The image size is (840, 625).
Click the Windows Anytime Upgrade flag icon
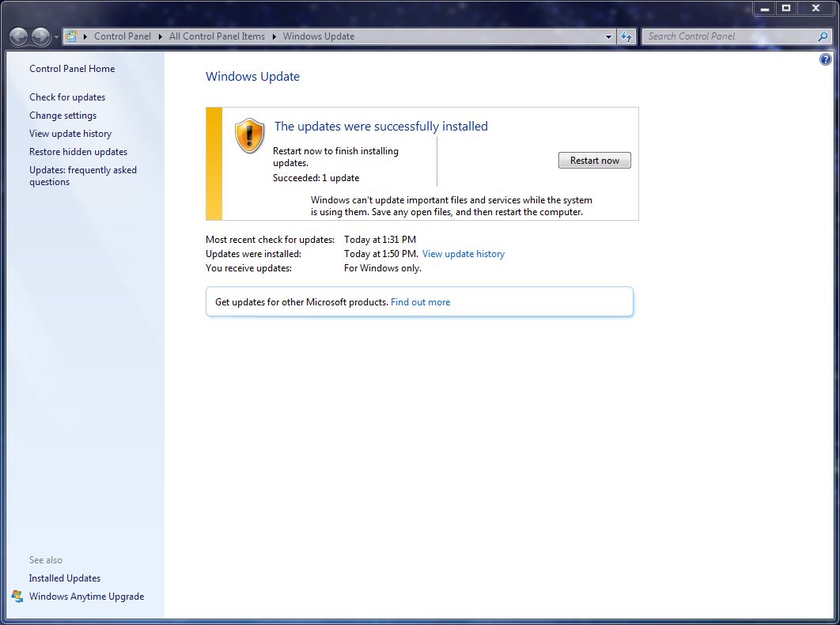(x=17, y=597)
